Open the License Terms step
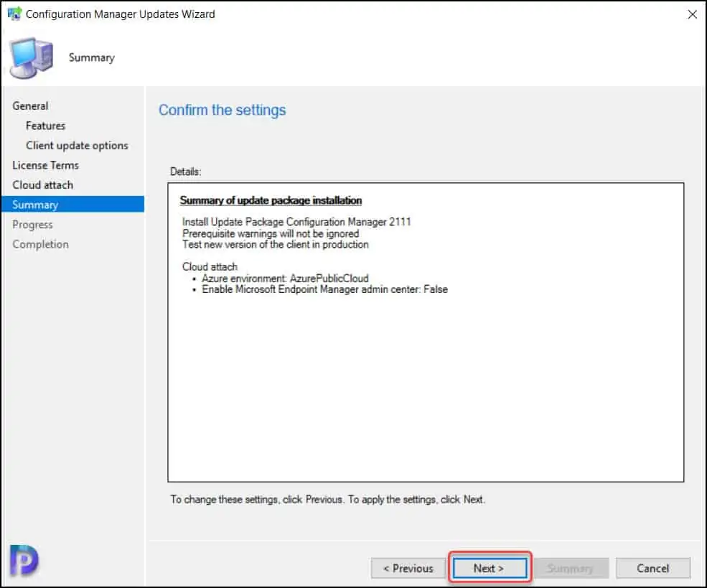Viewport: 707px width, 588px height. (45, 166)
